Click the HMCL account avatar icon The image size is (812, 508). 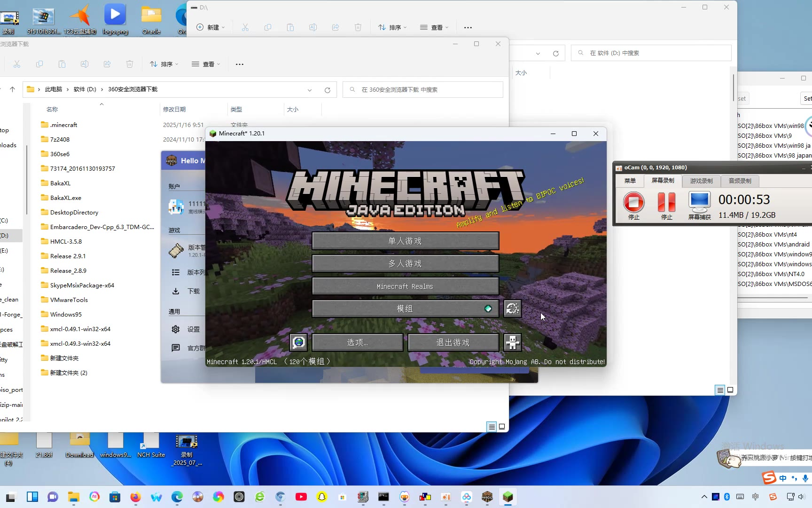(x=176, y=206)
